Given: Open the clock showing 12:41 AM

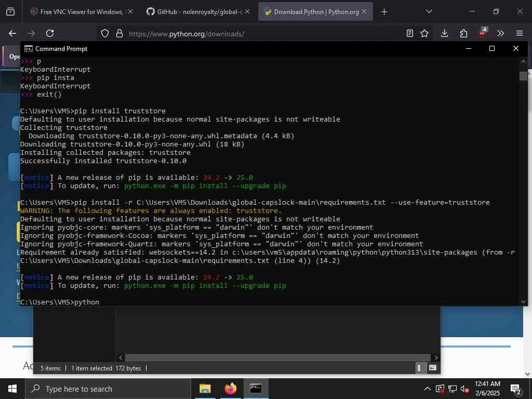Looking at the screenshot, I should pos(487,389).
